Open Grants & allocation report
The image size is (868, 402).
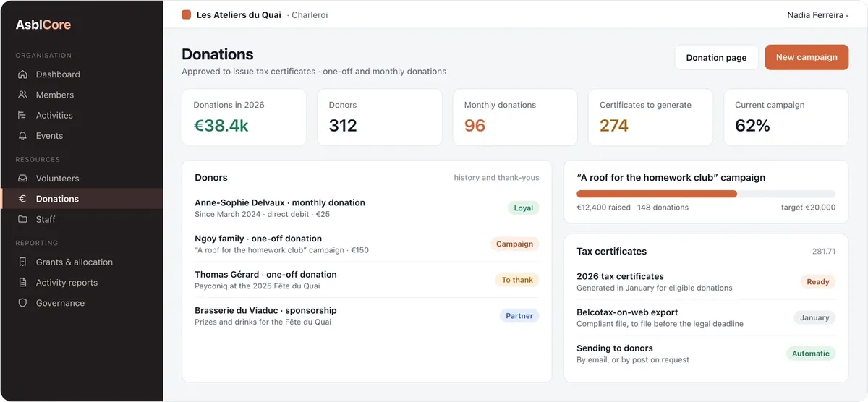pos(82,262)
